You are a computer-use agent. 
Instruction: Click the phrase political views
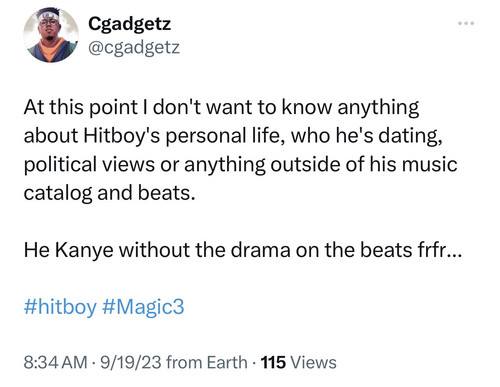coord(89,164)
